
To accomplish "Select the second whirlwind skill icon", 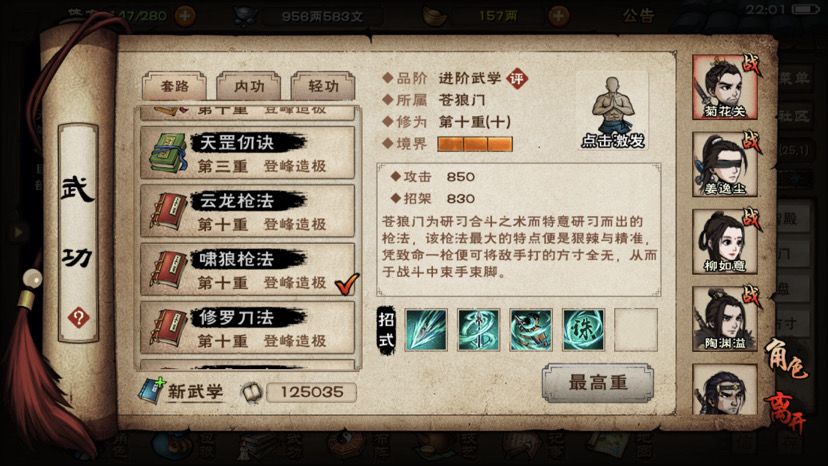I will 478,330.
